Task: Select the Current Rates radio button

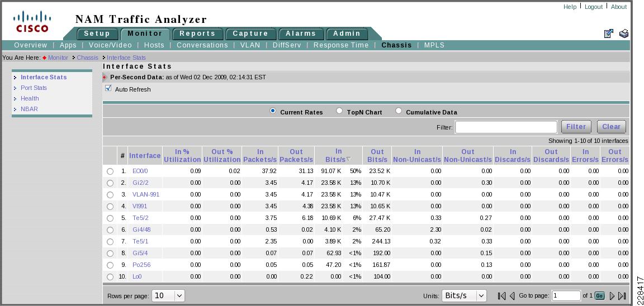Action: tap(273, 111)
